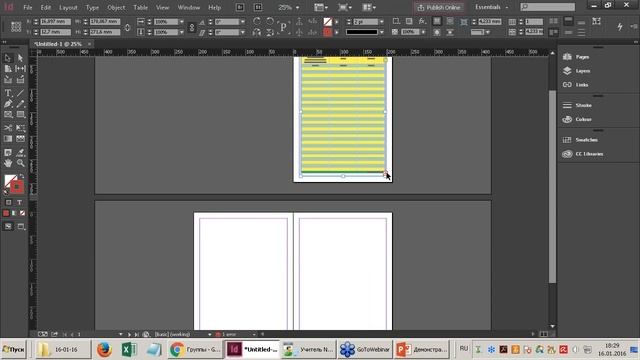Click rotate 90 degrees clockwise icon
Image resolution: width=640 pixels, height=360 pixels.
256,21
